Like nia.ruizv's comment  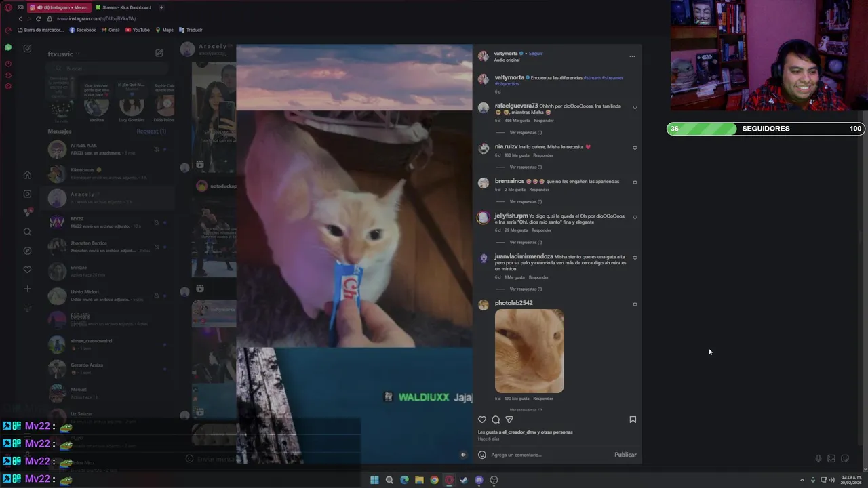(x=635, y=148)
